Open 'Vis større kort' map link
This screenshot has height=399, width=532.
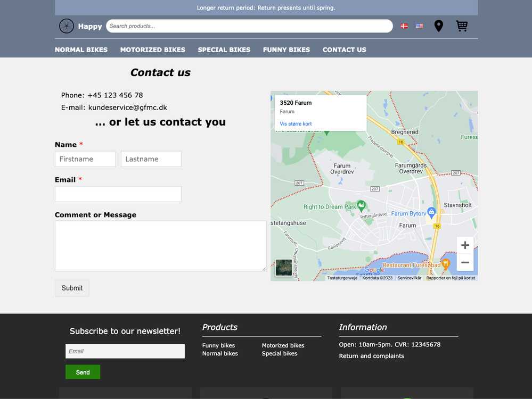pos(296,124)
